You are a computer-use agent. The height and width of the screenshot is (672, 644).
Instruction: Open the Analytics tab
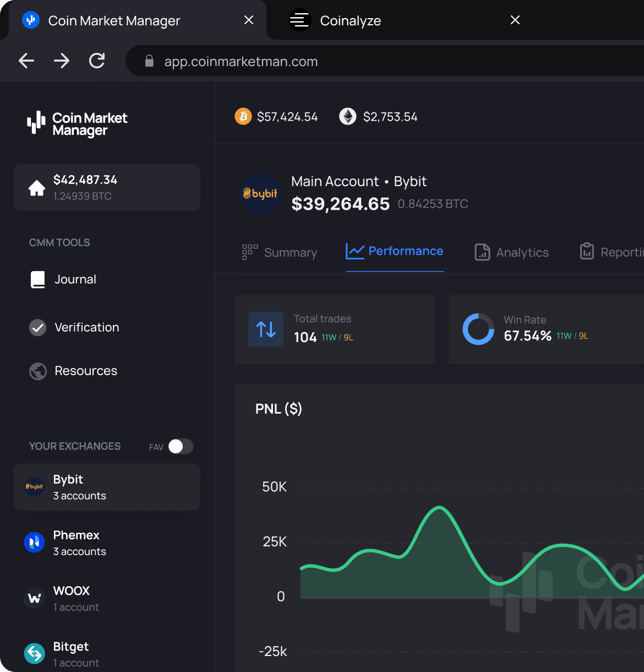tap(512, 252)
